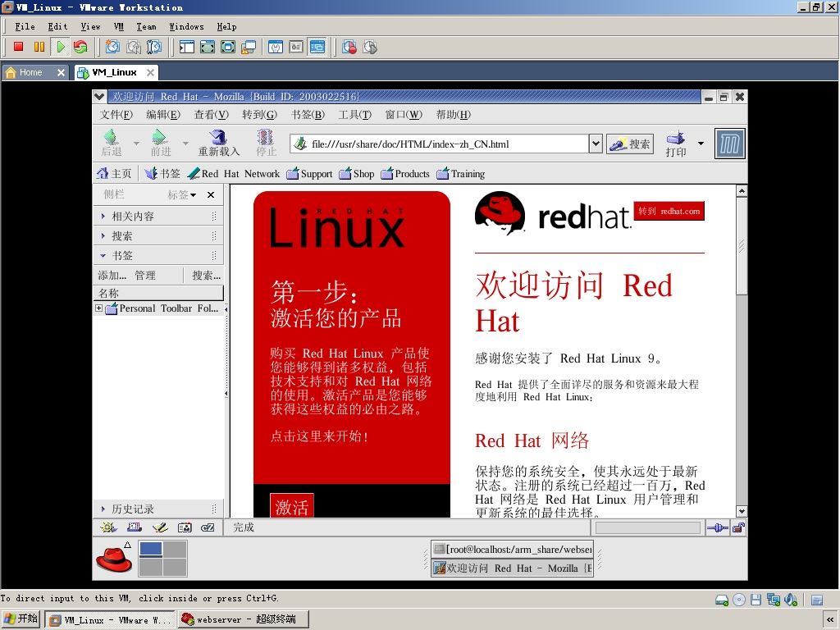Screen dimensions: 840x630
Task: Open the Products bookmark link
Action: (405, 174)
